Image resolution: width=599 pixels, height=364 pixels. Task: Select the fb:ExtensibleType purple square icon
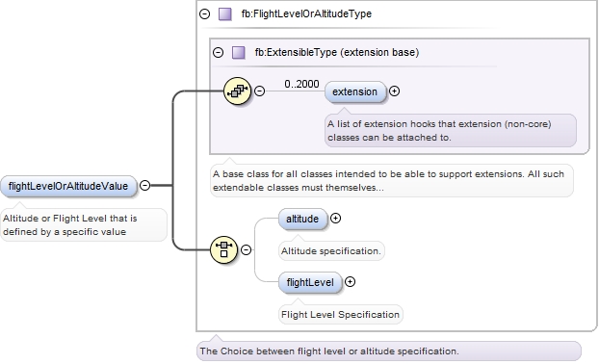[x=239, y=52]
